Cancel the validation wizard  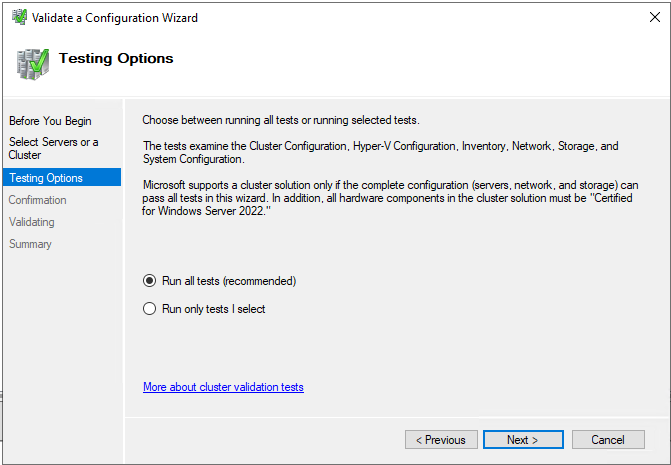608,439
